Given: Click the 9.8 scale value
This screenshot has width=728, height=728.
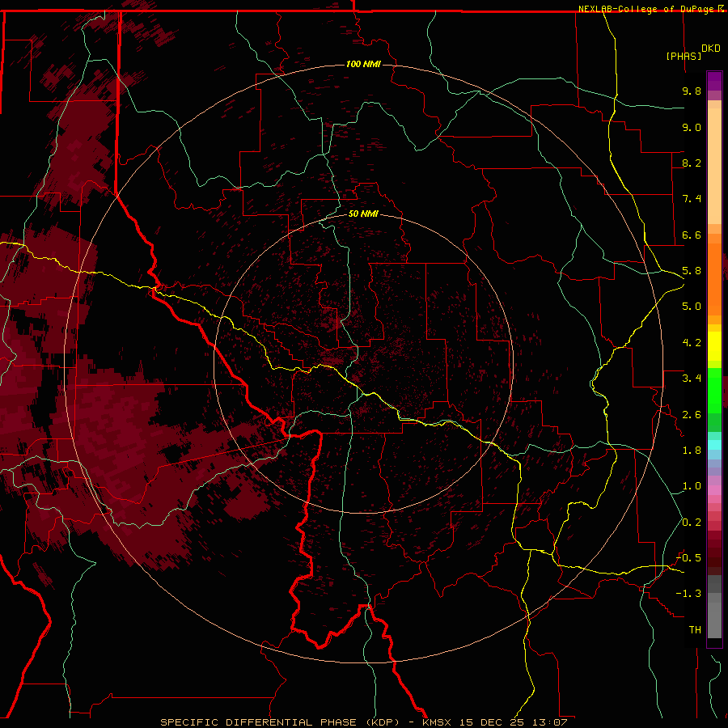Looking at the screenshot, I should coord(692,91).
